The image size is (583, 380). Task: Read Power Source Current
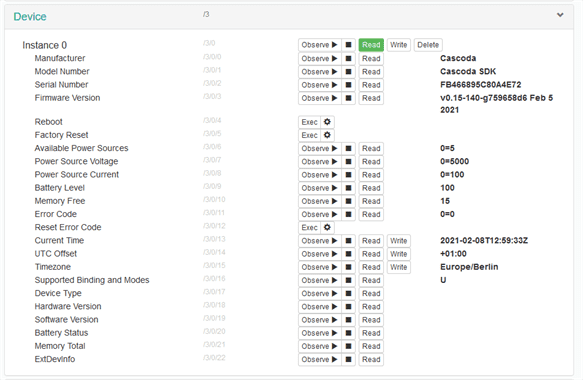371,175
